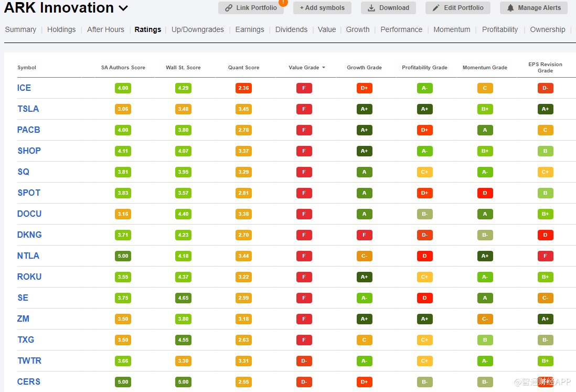Screen dimensions: 576x392
Task: Open the Momentum tab
Action: 452,29
